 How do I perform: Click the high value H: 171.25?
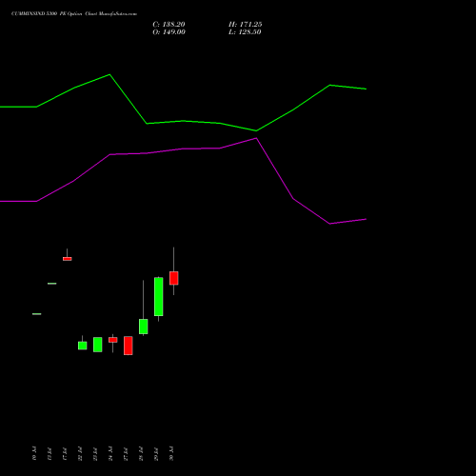click(x=246, y=25)
